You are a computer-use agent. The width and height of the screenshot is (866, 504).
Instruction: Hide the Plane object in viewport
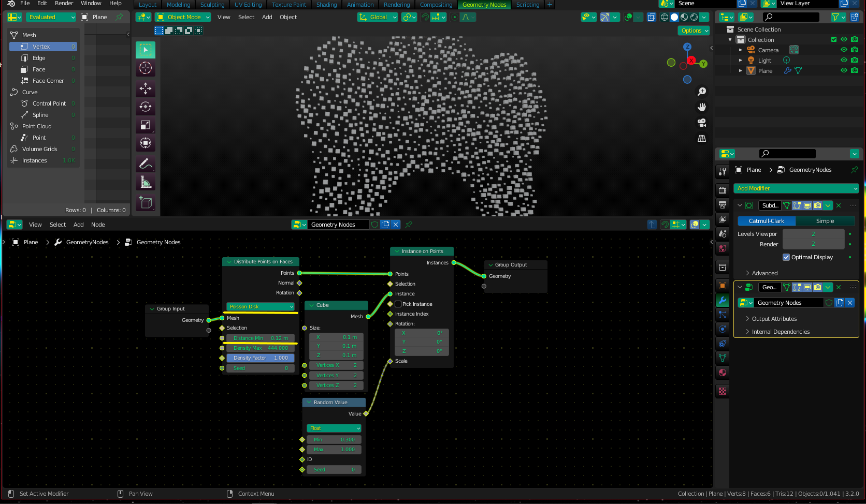[844, 70]
